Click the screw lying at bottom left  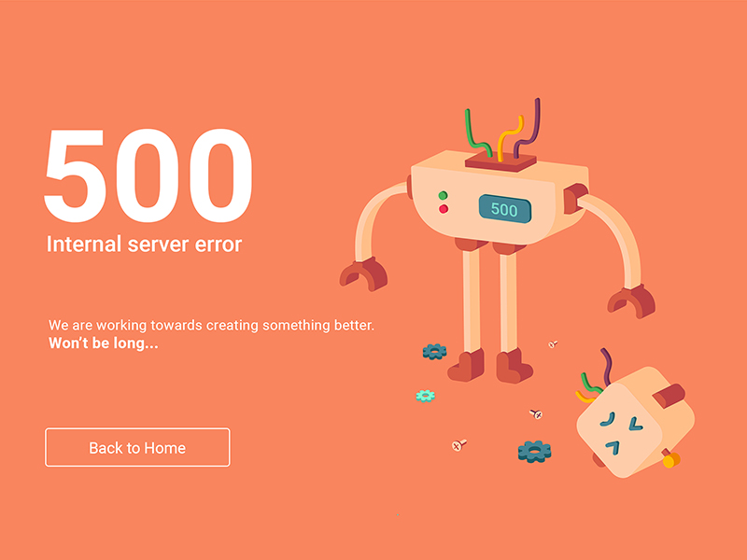click(458, 445)
